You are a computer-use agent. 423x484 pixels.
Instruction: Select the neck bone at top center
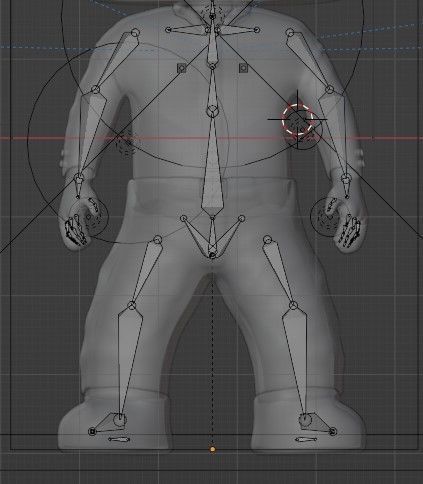pos(212,43)
